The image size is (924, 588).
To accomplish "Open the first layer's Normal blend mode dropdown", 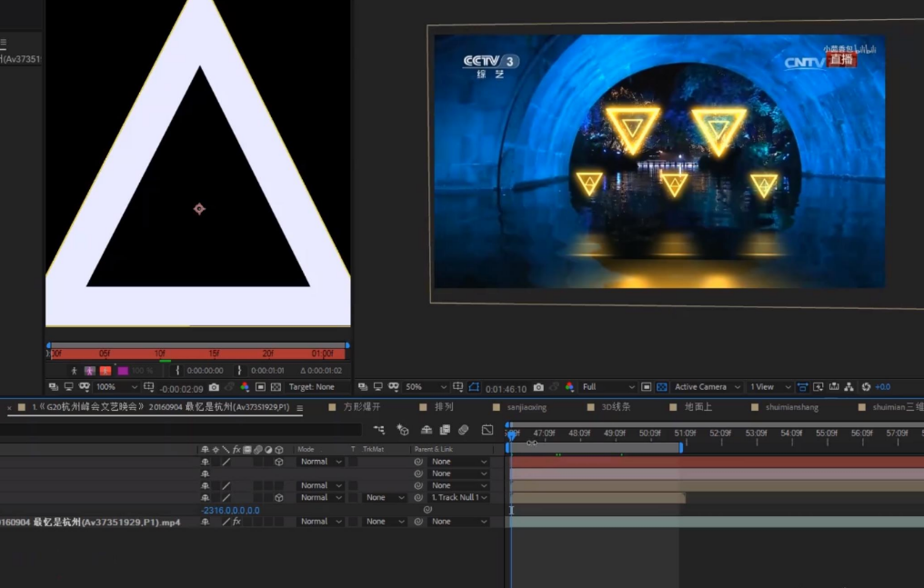I will click(321, 462).
